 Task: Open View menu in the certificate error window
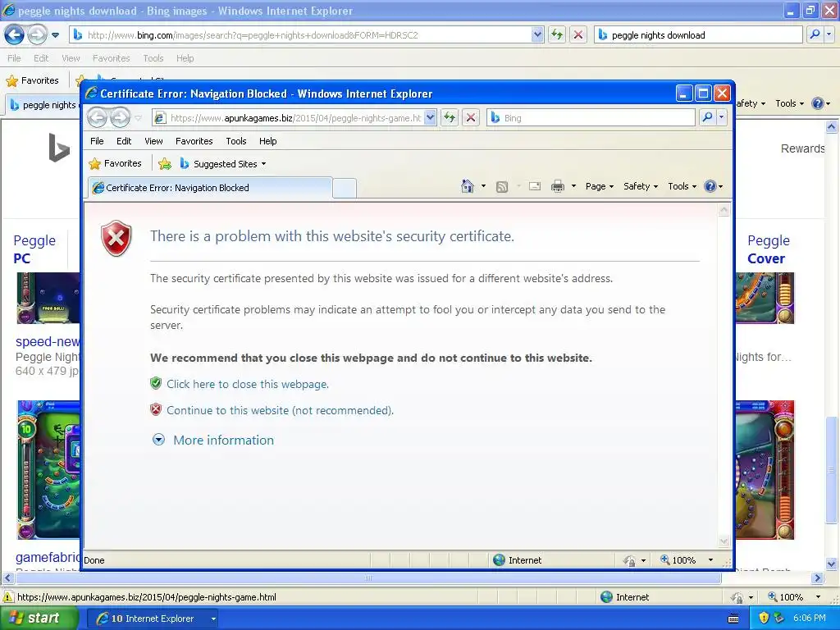[x=153, y=141]
